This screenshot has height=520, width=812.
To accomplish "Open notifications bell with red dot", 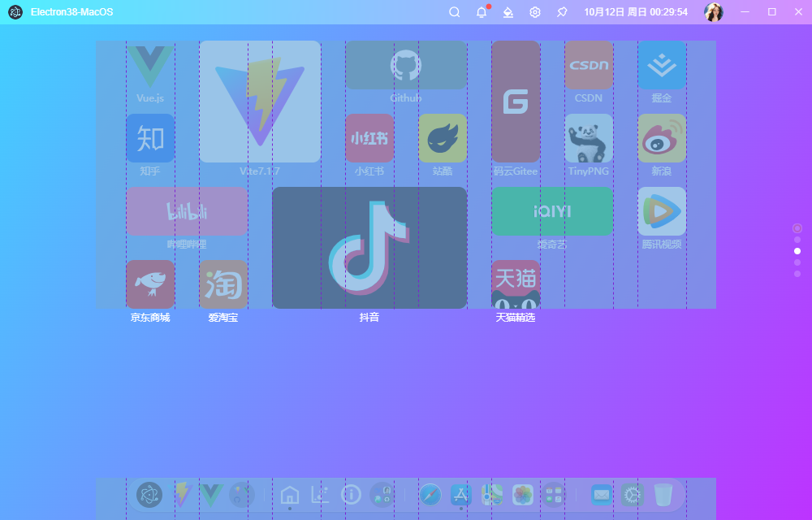I will [x=482, y=12].
